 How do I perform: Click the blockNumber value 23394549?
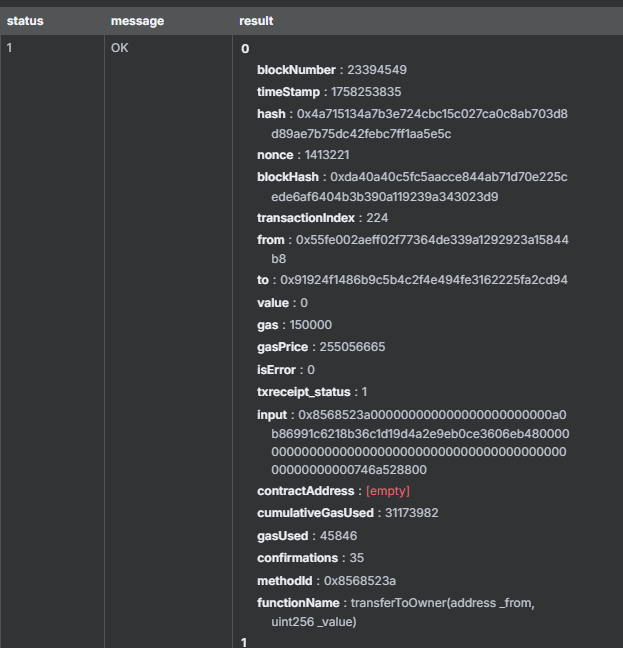[377, 70]
